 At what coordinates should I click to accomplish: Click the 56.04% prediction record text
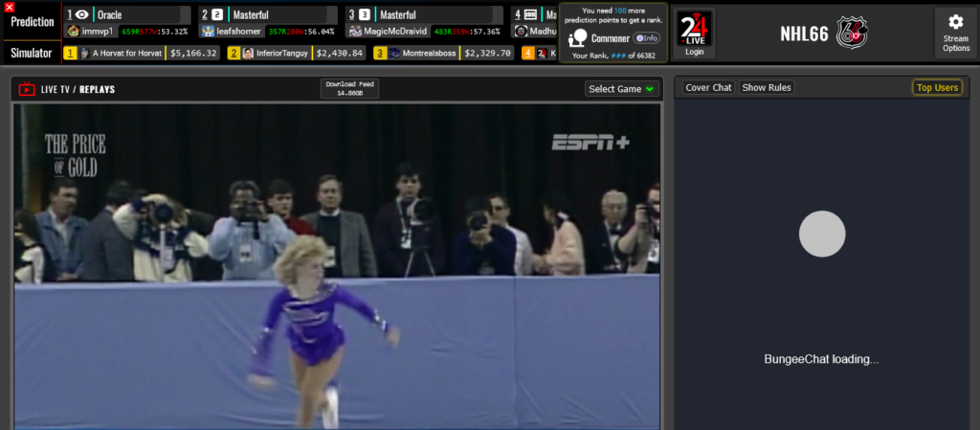coord(301,32)
